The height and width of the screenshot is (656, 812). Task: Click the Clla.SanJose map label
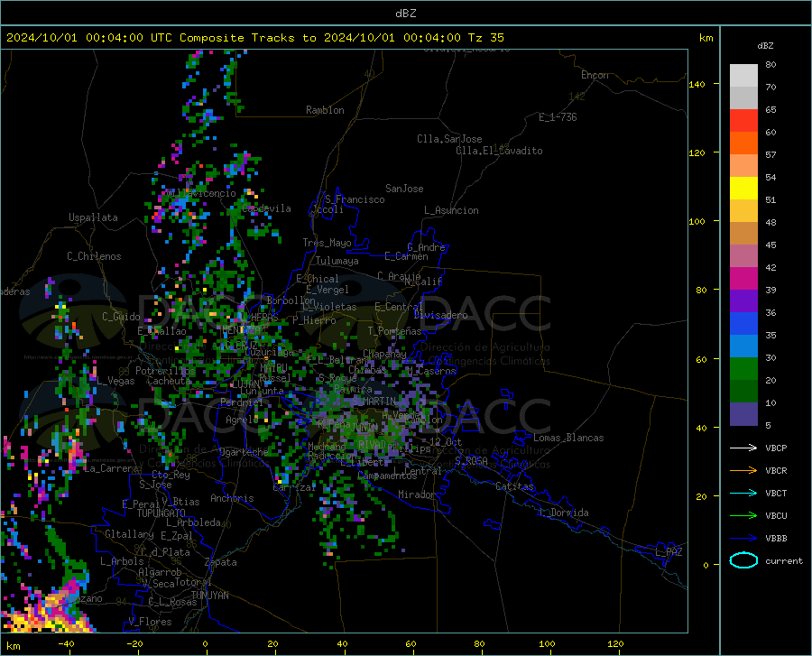click(449, 139)
